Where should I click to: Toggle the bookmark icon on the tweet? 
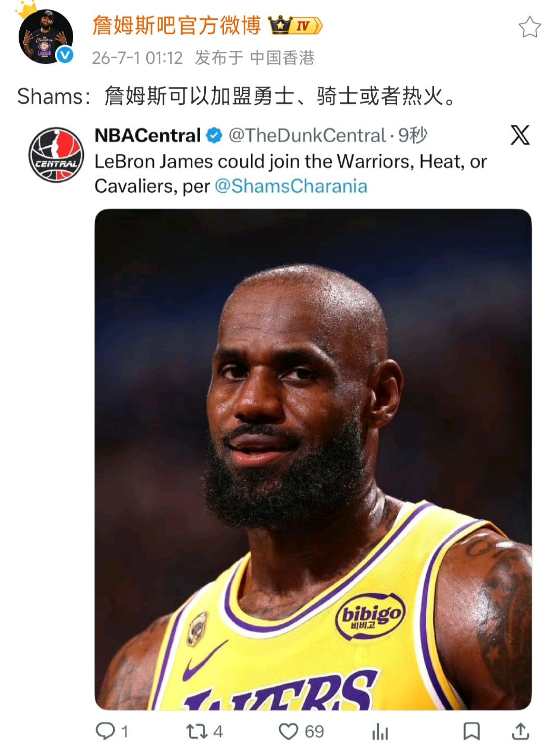pos(471,731)
